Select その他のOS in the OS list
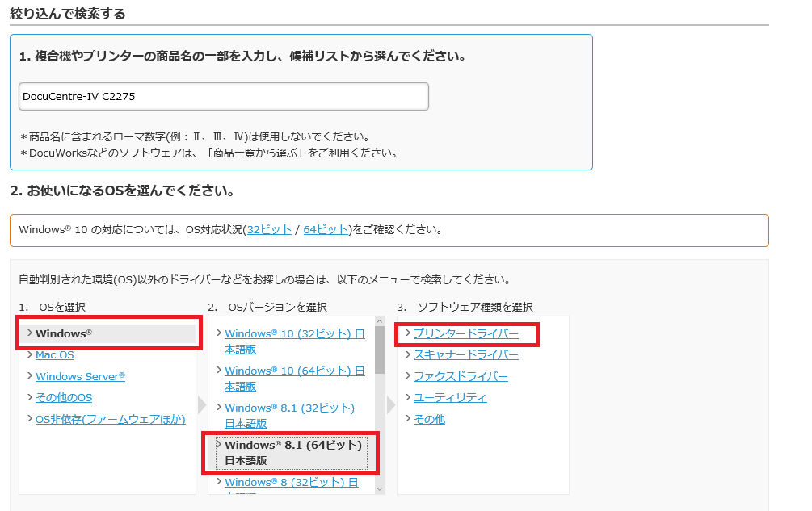 pyautogui.click(x=64, y=398)
